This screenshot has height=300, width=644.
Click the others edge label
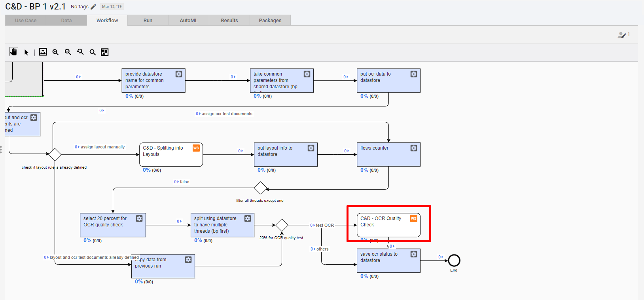[x=322, y=249]
